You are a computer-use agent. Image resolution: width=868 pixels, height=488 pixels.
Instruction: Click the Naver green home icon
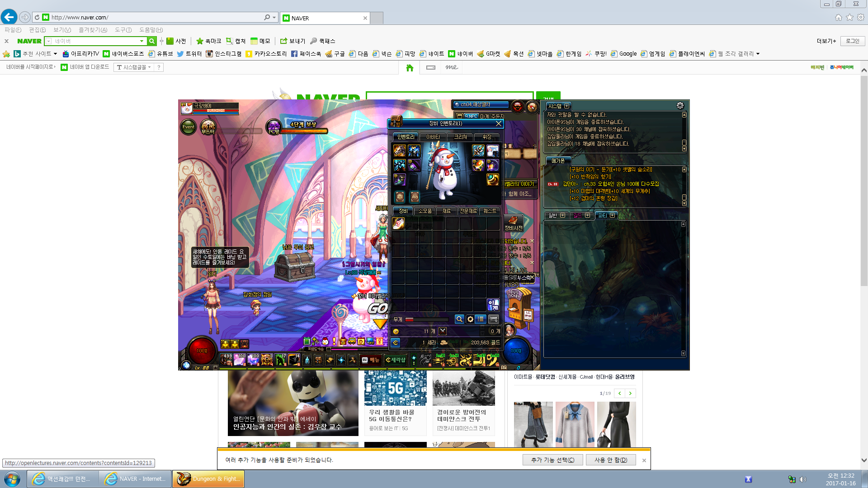[x=410, y=67]
